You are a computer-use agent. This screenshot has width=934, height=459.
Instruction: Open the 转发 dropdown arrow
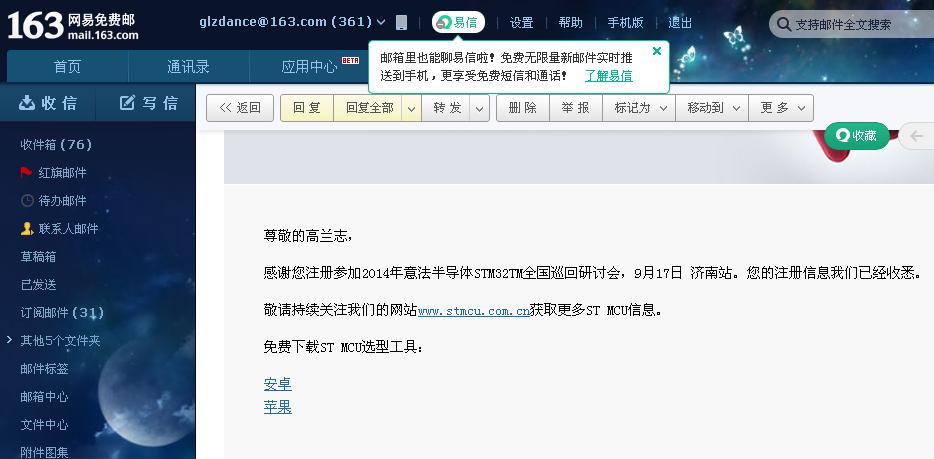(x=480, y=108)
